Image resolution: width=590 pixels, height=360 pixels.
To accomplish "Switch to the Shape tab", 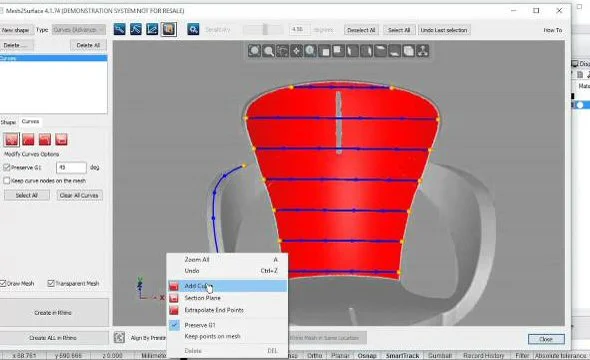I will pos(8,122).
